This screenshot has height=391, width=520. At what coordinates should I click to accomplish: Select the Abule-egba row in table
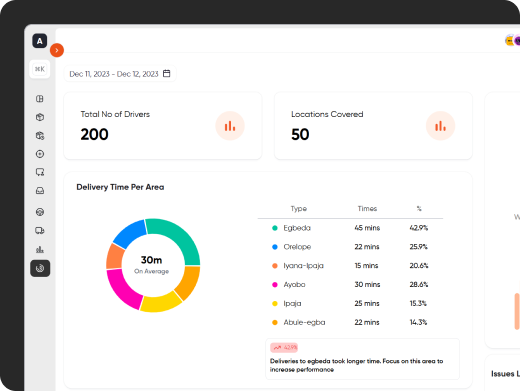[x=350, y=322]
